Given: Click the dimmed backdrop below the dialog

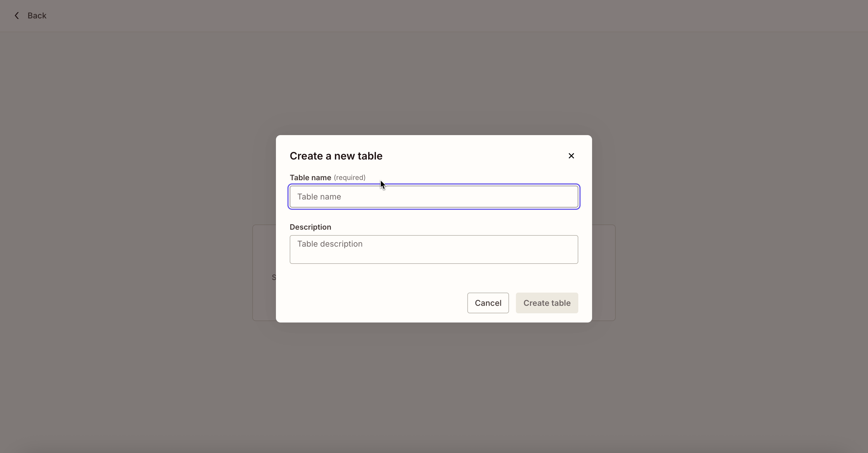Looking at the screenshot, I should tap(434, 388).
